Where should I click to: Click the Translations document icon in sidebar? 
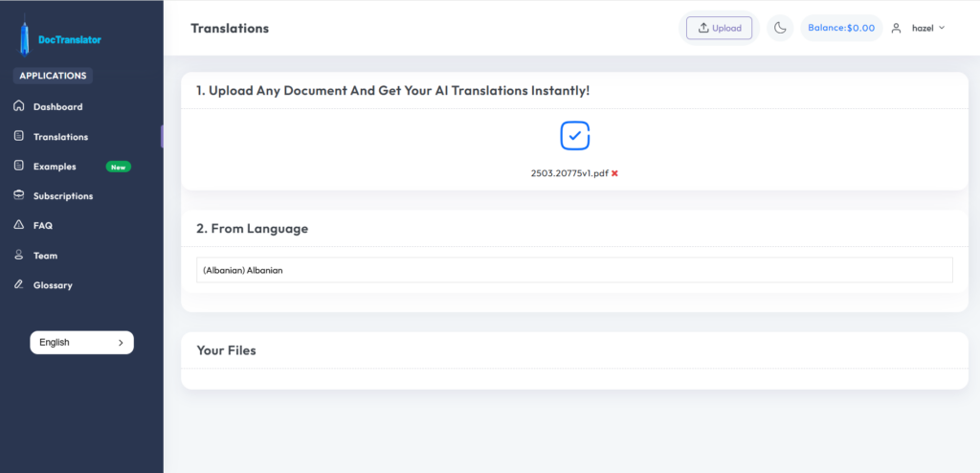[x=19, y=136]
